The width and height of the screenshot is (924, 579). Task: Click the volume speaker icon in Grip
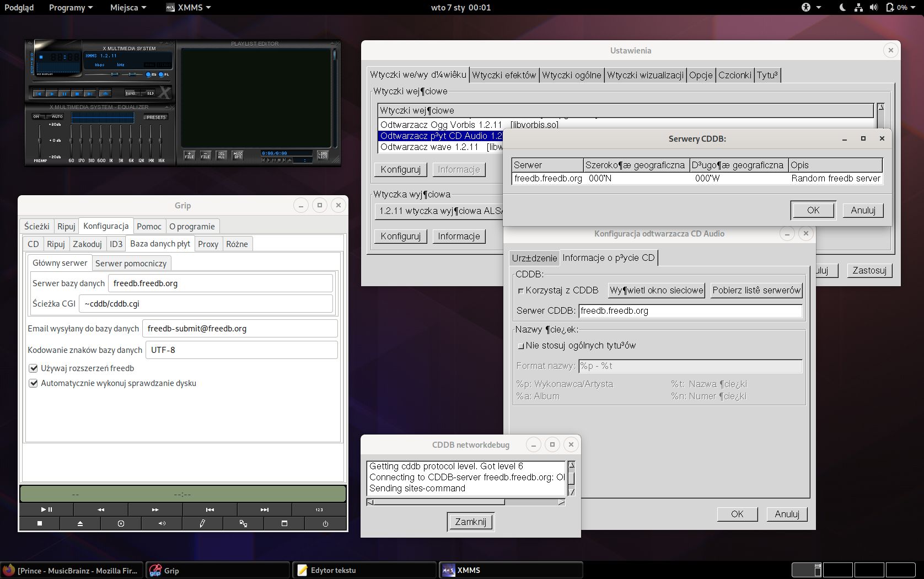click(162, 523)
